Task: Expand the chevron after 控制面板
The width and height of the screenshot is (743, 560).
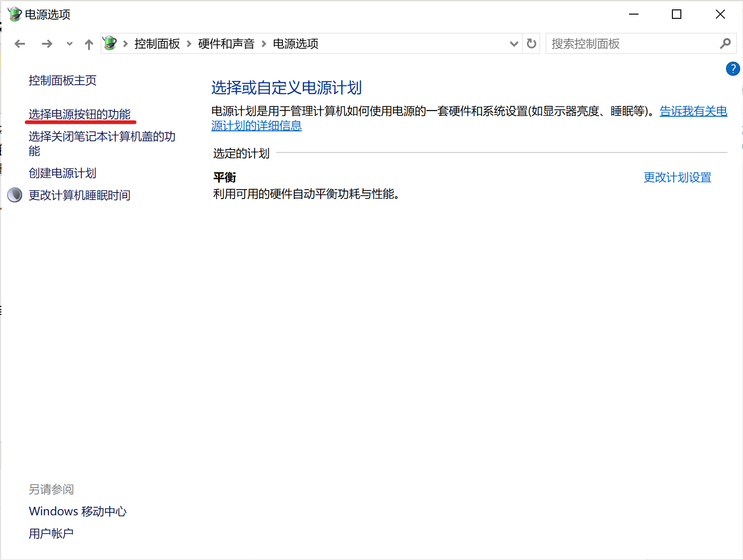Action: (x=189, y=44)
